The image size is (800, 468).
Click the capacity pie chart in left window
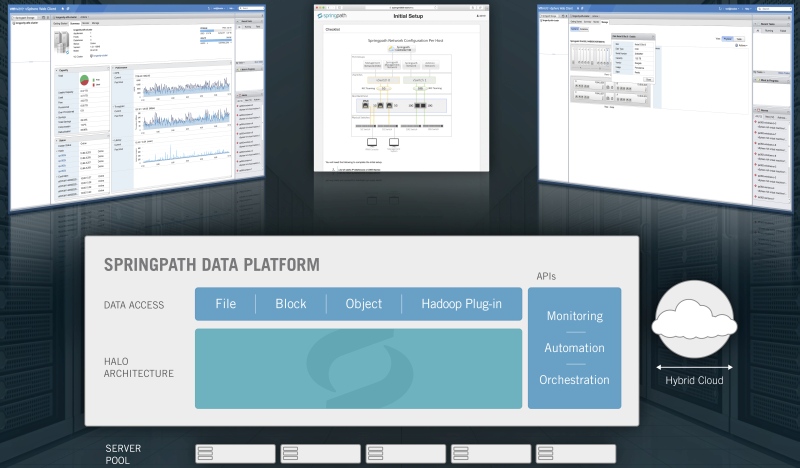(85, 80)
